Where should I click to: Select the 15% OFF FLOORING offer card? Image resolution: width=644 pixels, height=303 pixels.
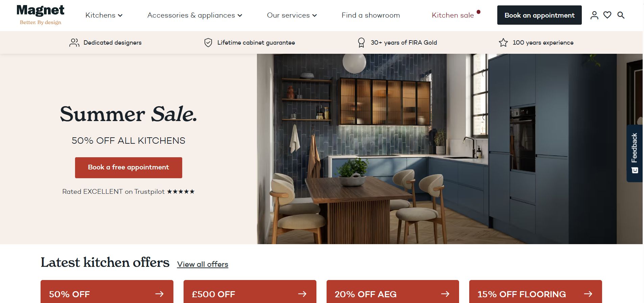coord(535,292)
